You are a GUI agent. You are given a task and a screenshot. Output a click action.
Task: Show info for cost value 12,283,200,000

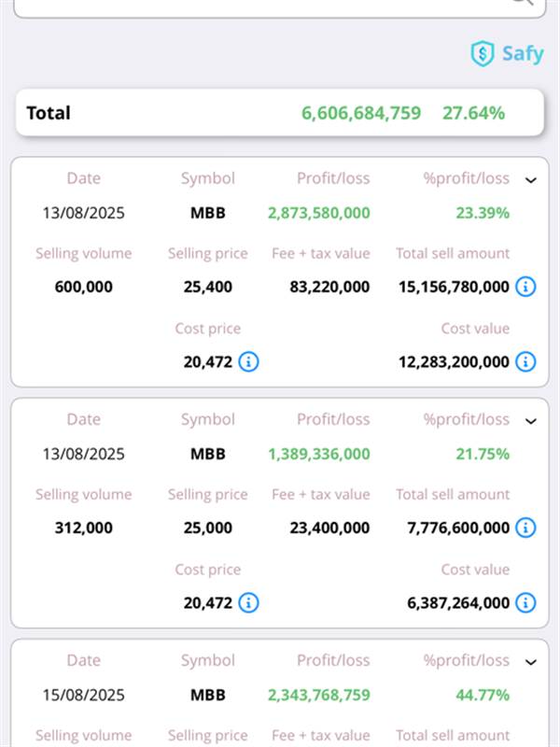tap(525, 361)
